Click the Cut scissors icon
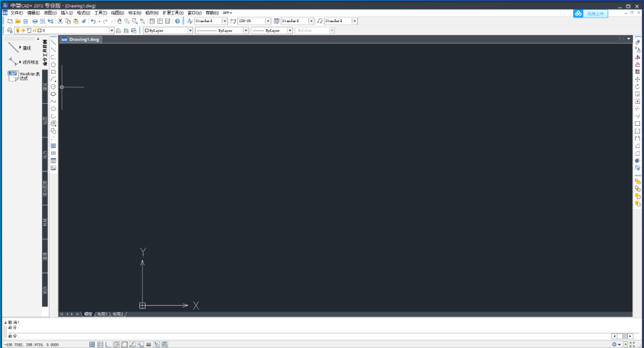 (60, 21)
